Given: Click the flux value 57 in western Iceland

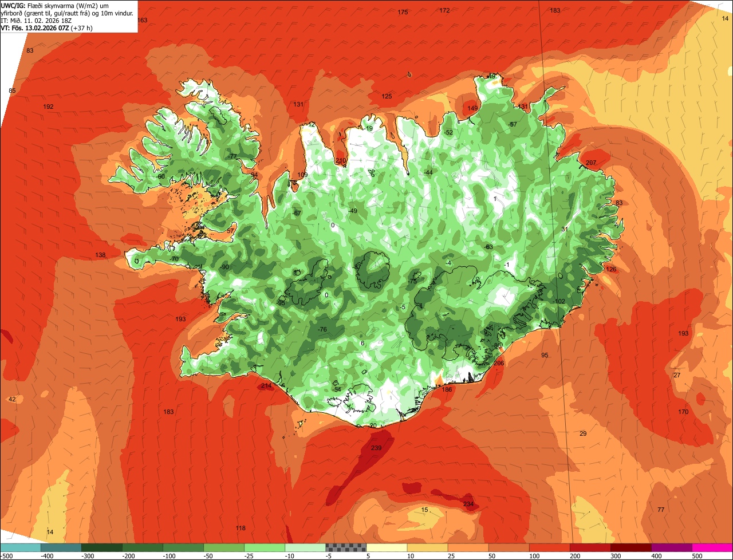Looking at the screenshot, I should [x=230, y=231].
